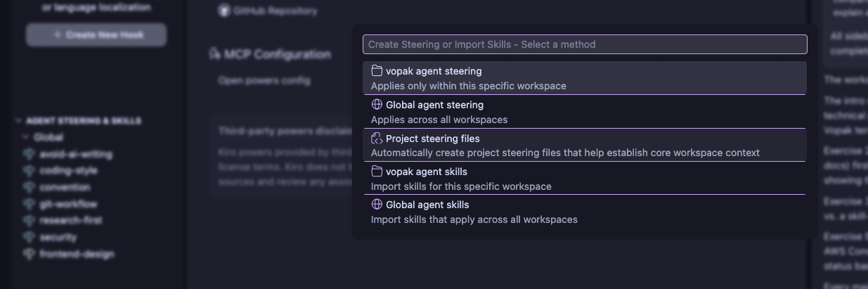This screenshot has width=868, height=289.
Task: Open the 'git-workflow' steering file
Action: (x=68, y=204)
